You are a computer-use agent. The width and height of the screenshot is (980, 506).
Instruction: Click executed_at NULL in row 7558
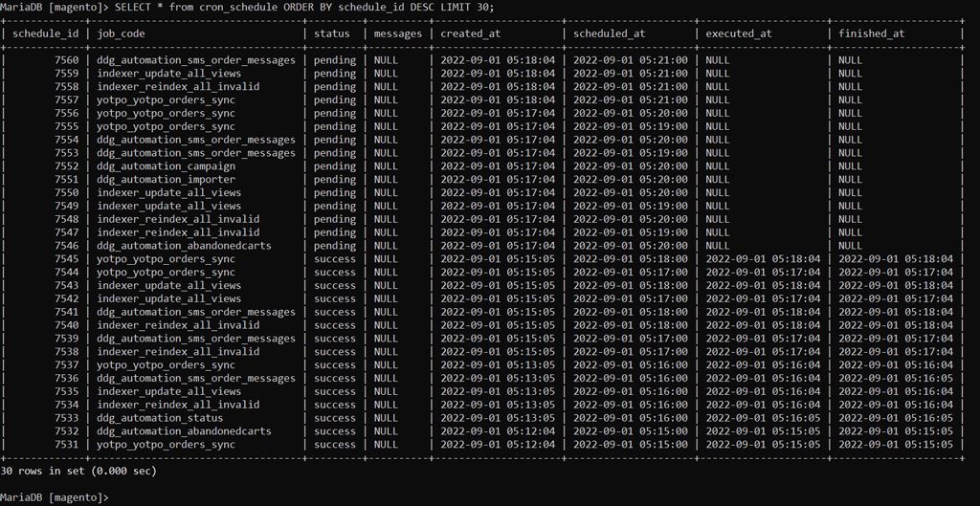coord(718,87)
